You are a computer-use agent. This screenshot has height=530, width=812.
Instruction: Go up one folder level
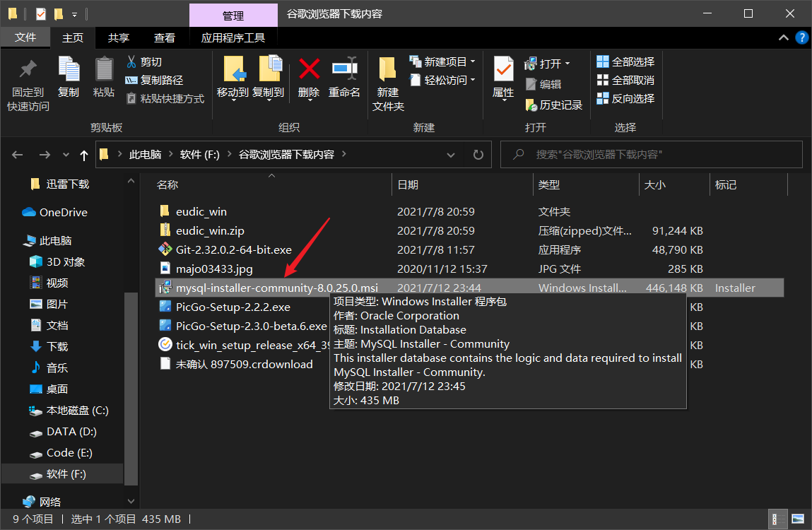[84, 154]
